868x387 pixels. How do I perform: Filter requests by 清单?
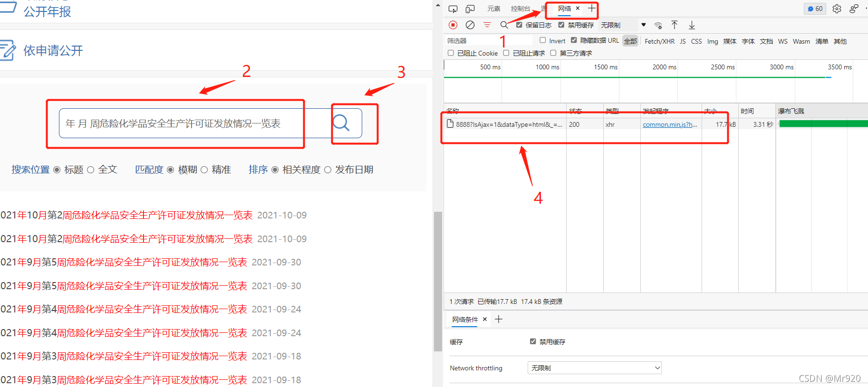click(822, 41)
